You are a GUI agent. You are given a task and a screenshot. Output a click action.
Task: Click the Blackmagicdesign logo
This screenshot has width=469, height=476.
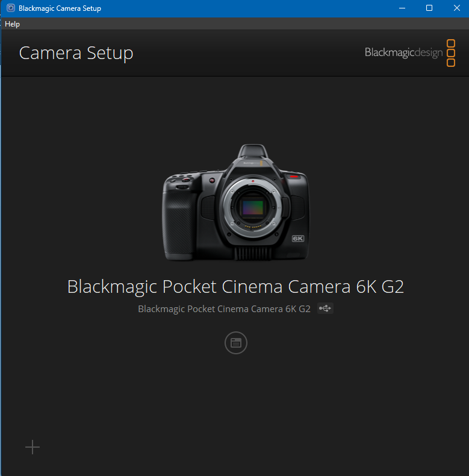(x=409, y=53)
